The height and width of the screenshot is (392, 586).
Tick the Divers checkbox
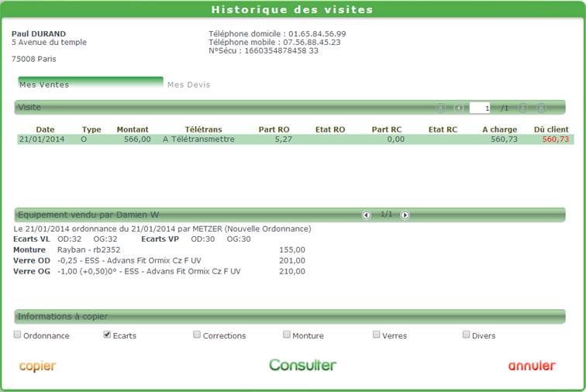tap(466, 335)
